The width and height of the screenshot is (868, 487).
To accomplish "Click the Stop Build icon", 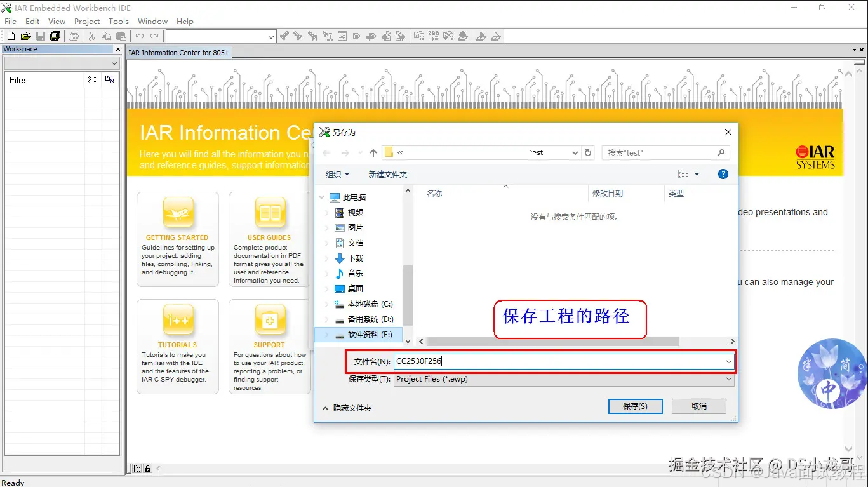I will (448, 36).
